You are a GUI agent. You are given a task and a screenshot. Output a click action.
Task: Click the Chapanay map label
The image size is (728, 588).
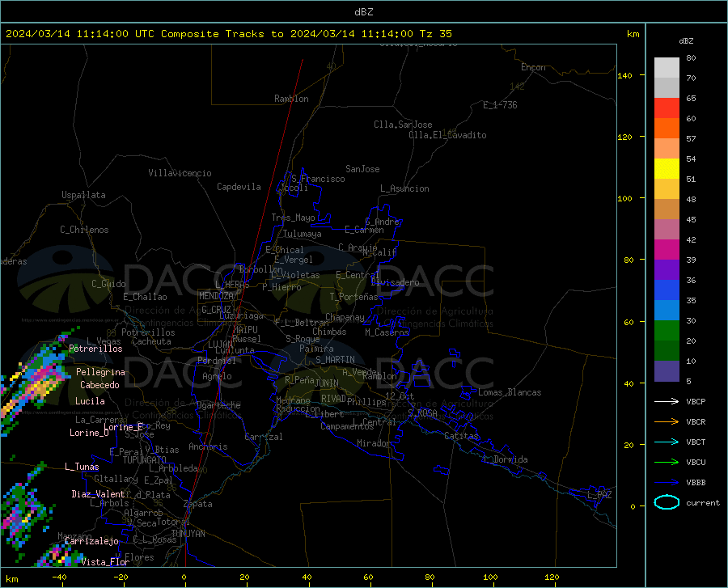345,317
